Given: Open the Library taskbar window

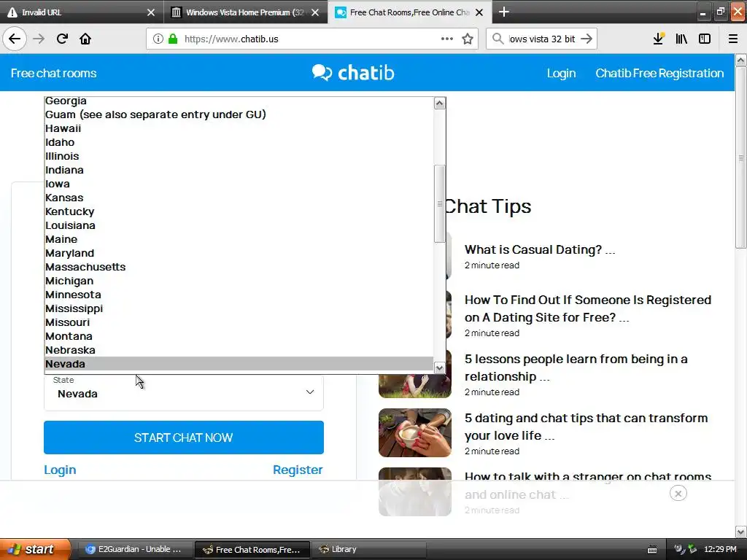Looking at the screenshot, I should click(368, 550).
